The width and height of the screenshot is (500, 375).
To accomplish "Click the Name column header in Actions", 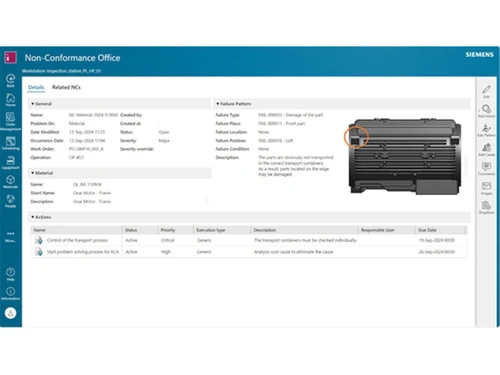I will [77, 230].
